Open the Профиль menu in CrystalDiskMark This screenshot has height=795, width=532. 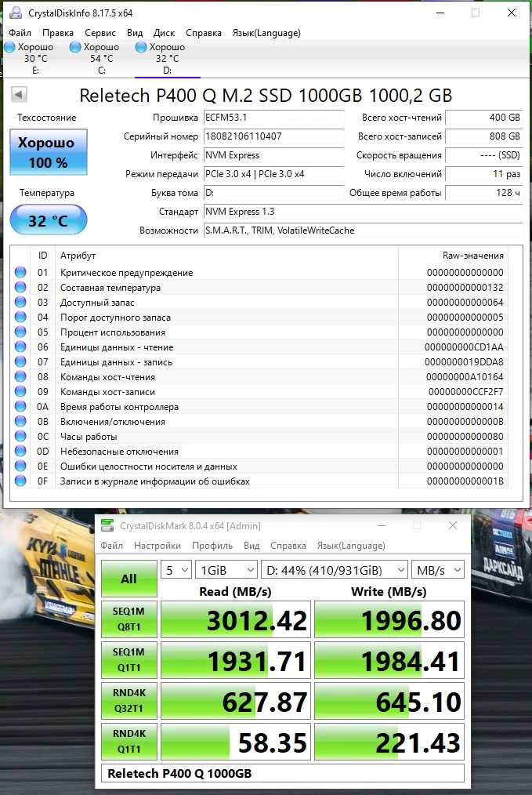[212, 546]
